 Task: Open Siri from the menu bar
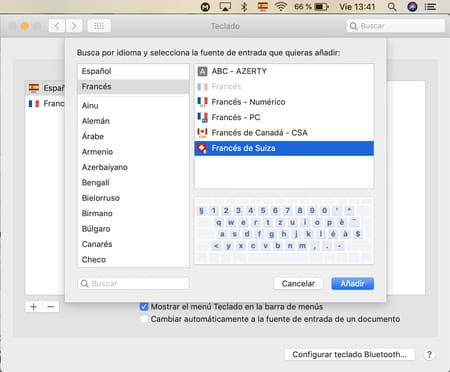coord(412,7)
